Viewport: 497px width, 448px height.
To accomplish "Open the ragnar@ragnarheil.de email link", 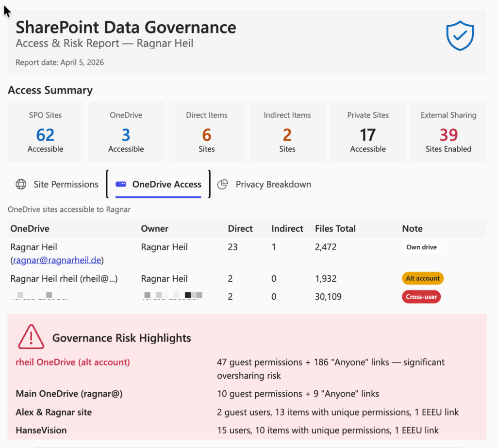I will point(57,260).
